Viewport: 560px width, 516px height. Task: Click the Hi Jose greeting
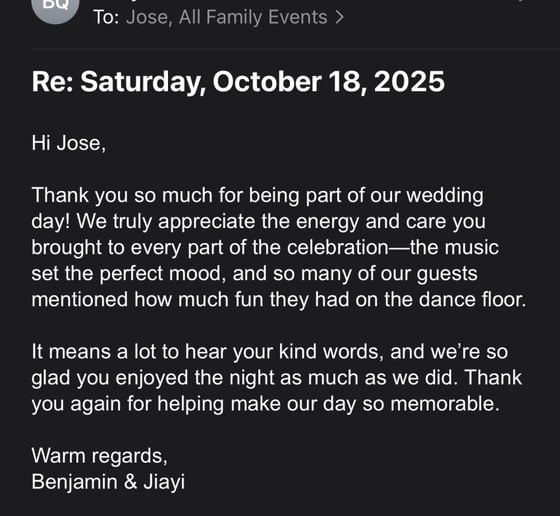(x=69, y=143)
